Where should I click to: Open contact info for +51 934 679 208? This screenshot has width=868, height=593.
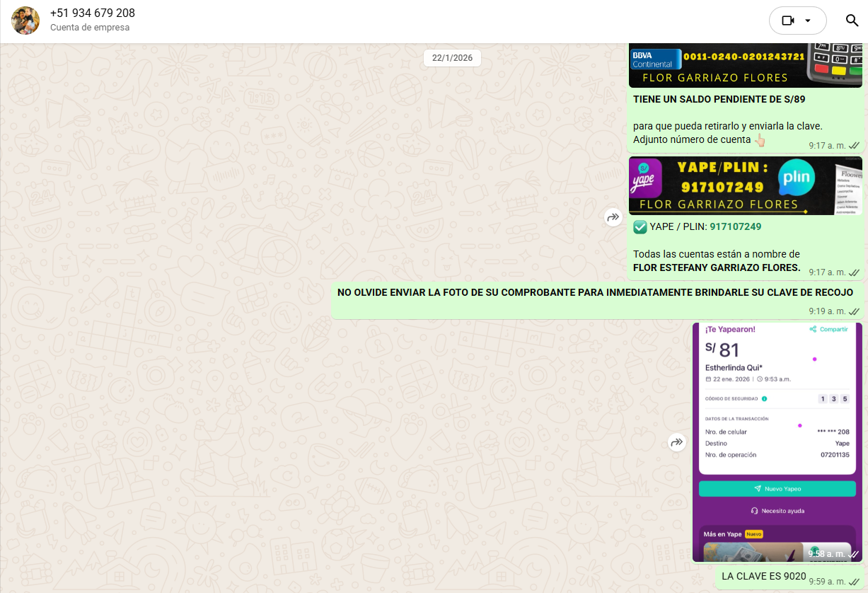[x=93, y=13]
